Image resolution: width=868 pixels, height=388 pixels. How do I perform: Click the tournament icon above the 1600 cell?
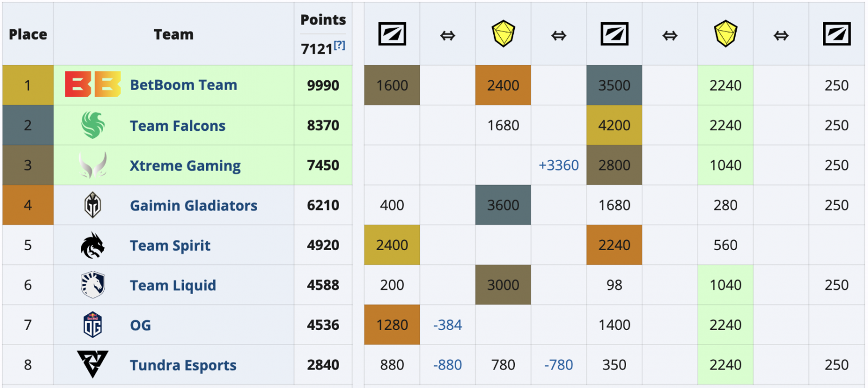pyautogui.click(x=392, y=35)
